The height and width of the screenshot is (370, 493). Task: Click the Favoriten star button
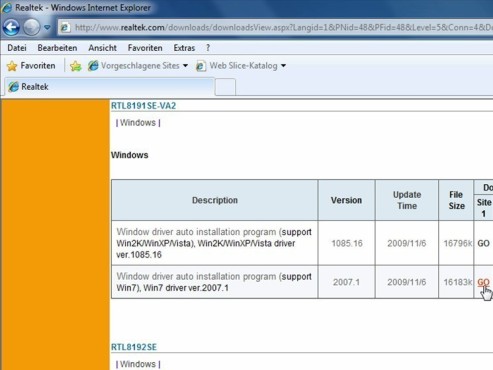(x=31, y=66)
